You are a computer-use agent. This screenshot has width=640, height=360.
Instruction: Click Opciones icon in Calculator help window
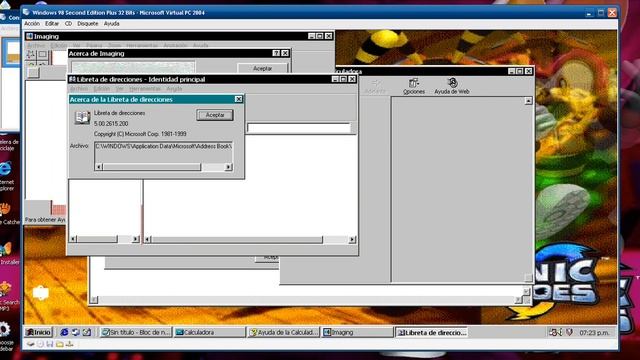pos(414,86)
